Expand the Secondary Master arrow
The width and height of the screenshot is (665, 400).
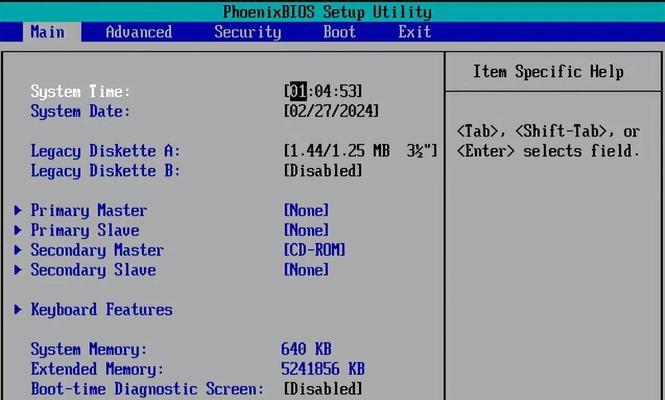click(18, 250)
